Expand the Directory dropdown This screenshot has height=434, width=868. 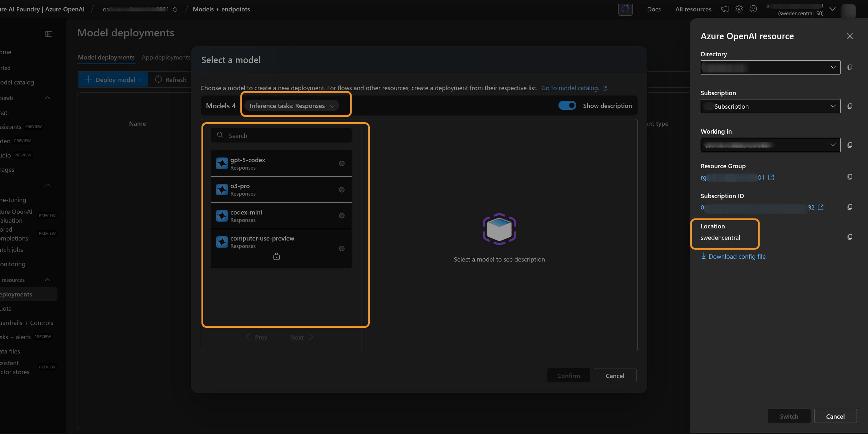(x=770, y=67)
